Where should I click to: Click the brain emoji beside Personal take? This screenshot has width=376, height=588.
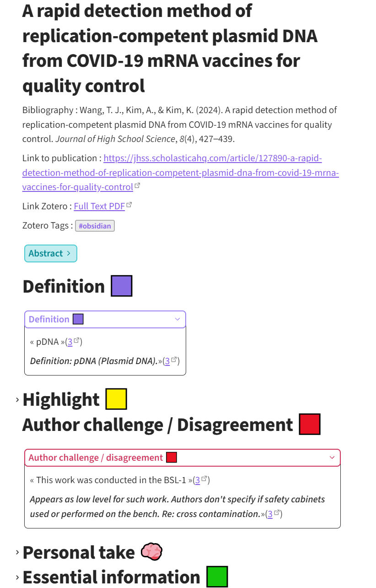pyautogui.click(x=151, y=552)
